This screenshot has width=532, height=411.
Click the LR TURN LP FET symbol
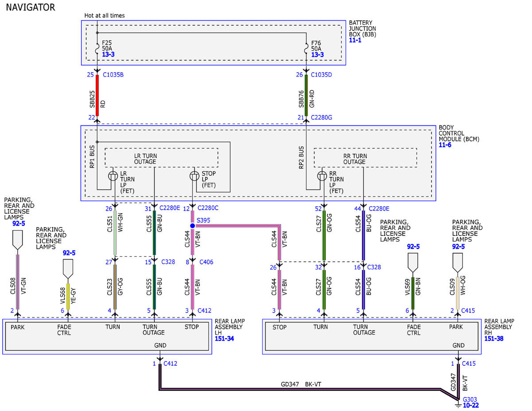[x=113, y=176]
